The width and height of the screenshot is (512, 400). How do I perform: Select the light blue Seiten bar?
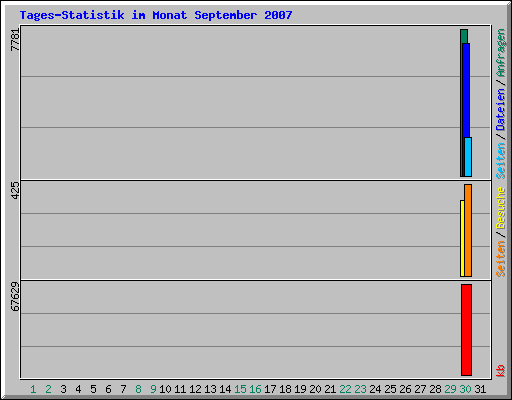pyautogui.click(x=468, y=157)
